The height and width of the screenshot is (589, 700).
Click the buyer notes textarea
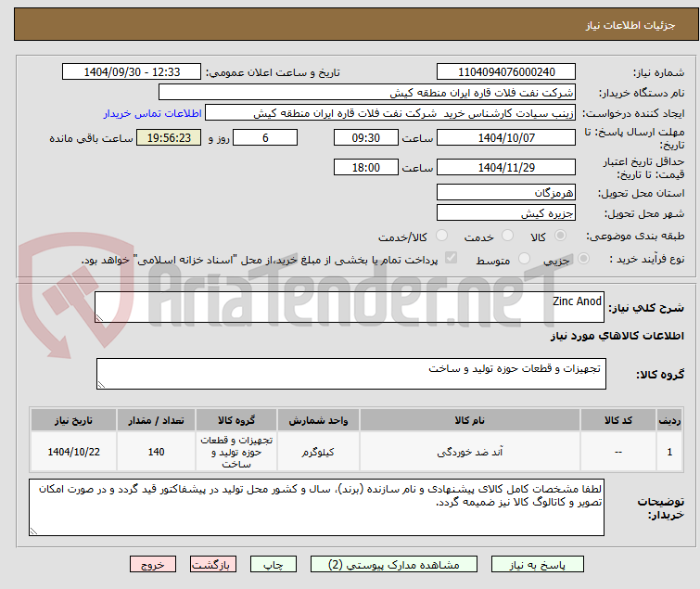(316, 507)
